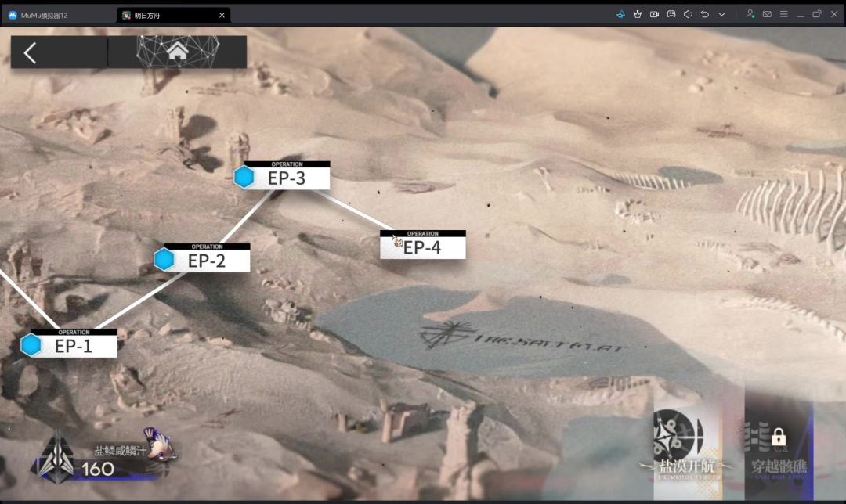
Task: Open the locked EP-4 operation
Action: click(422, 245)
